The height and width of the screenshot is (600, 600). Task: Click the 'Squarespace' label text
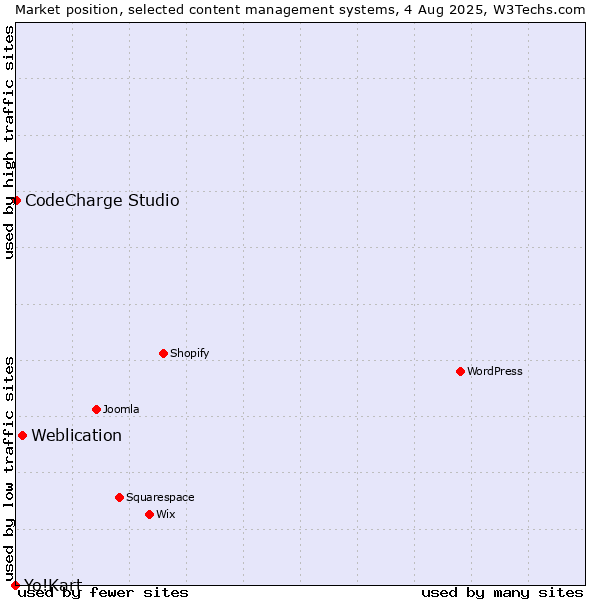(160, 497)
